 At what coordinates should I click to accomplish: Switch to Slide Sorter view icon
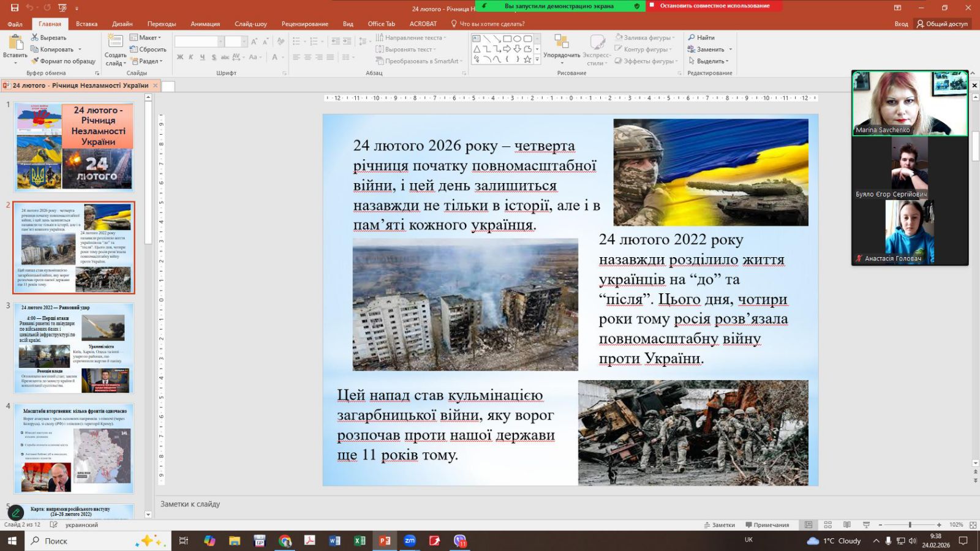[x=827, y=525]
